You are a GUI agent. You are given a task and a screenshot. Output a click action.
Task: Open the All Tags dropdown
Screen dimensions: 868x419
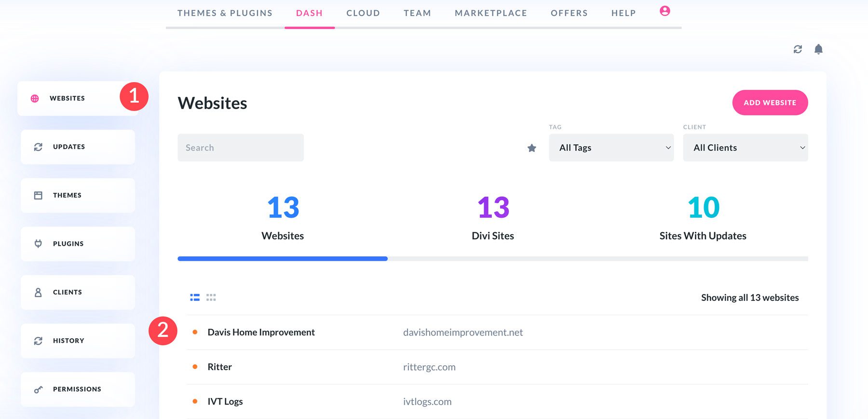tap(611, 148)
